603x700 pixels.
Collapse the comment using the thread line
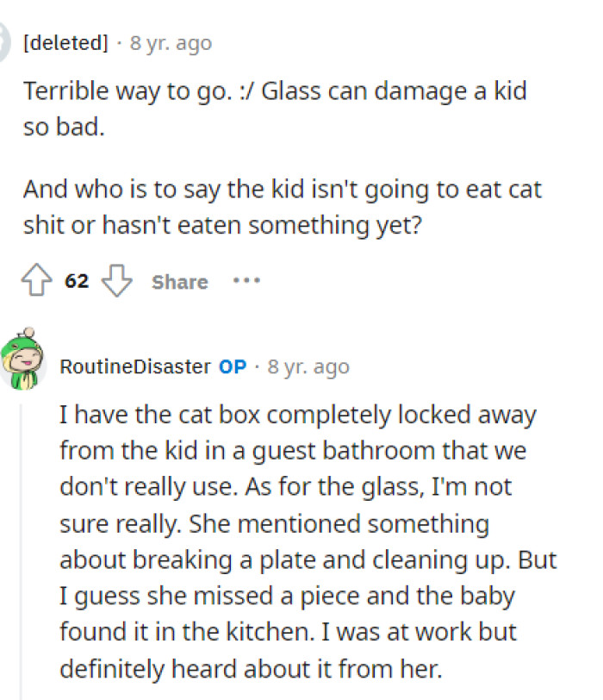(x=23, y=517)
